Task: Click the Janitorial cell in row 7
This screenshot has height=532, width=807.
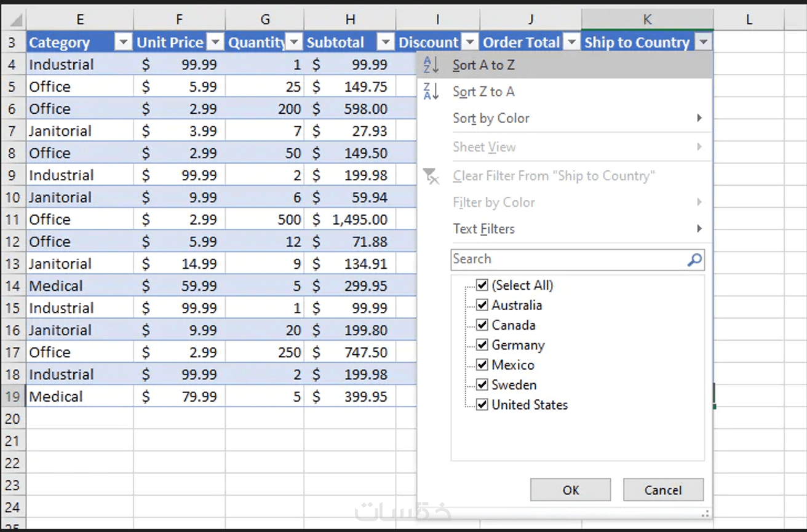Action: (80, 131)
